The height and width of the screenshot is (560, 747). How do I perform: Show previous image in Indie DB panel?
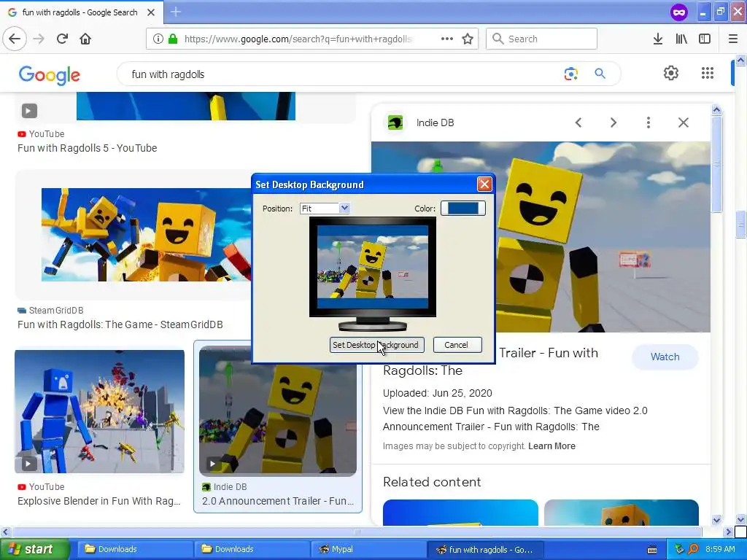coord(578,122)
